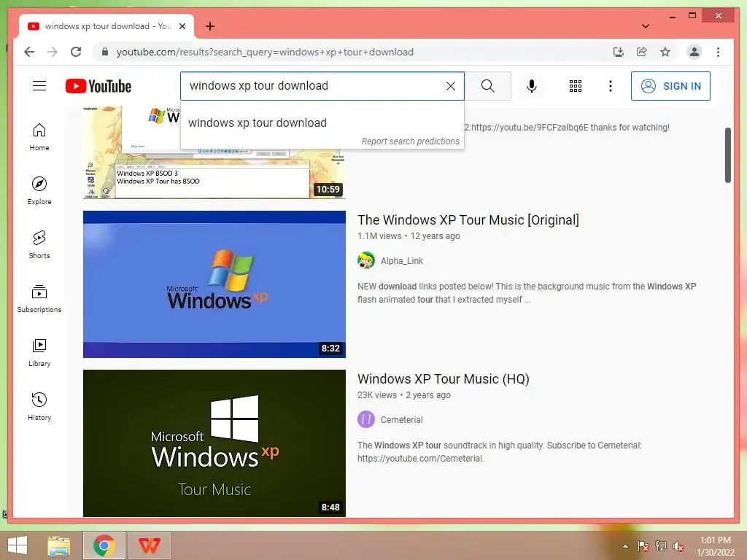
Task: Open File Explorer from the taskbar
Action: pyautogui.click(x=59, y=545)
